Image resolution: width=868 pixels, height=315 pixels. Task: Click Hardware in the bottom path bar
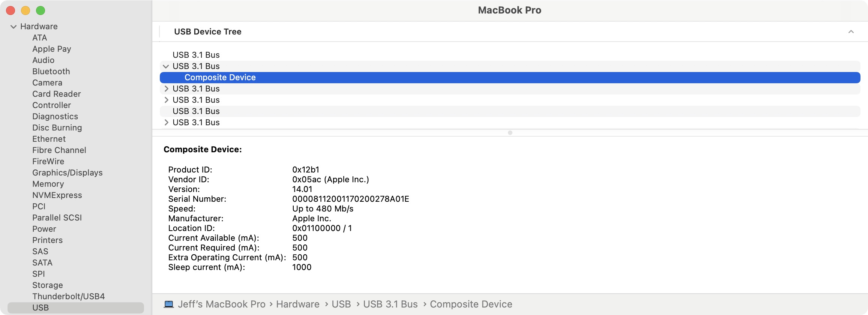point(297,304)
